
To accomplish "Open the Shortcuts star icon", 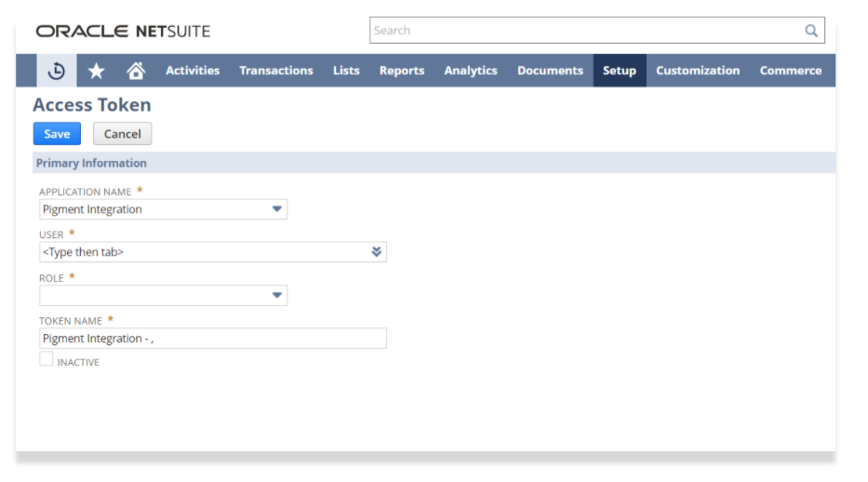I will (x=97, y=71).
